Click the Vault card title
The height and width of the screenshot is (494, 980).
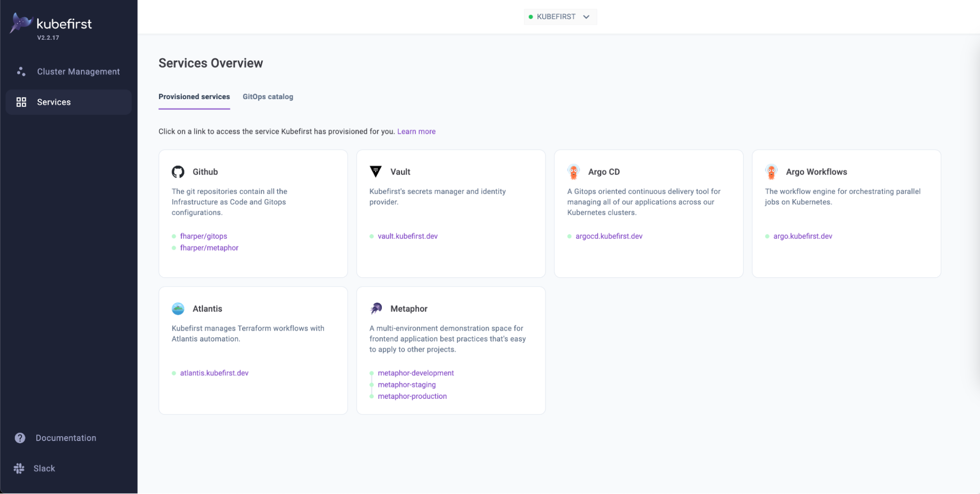click(x=400, y=172)
